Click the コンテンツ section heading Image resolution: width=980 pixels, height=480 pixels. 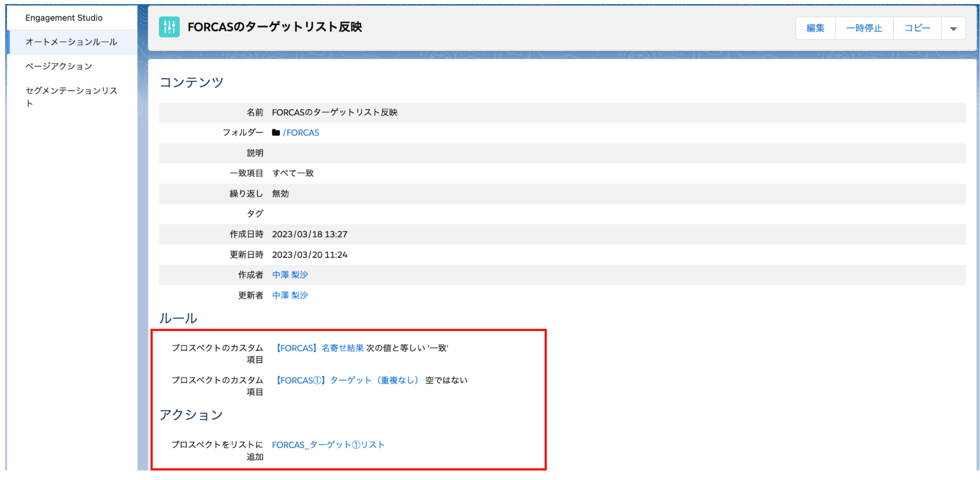coord(192,82)
